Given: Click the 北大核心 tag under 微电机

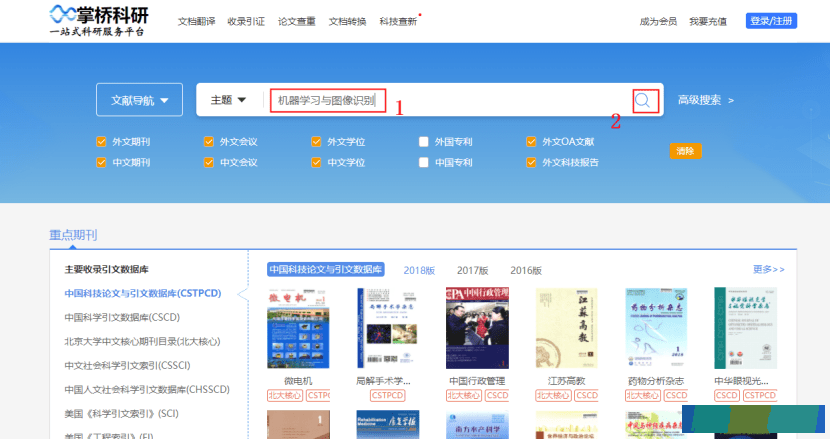Looking at the screenshot, I should (x=285, y=396).
